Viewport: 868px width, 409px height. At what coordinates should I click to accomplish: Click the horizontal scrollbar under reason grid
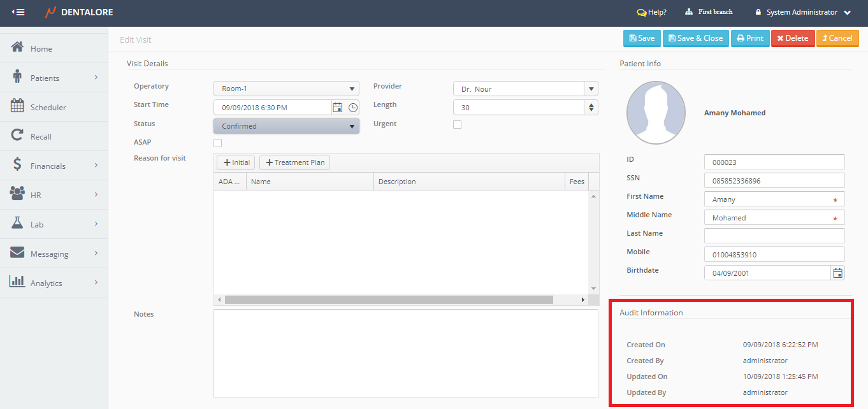[x=389, y=299]
